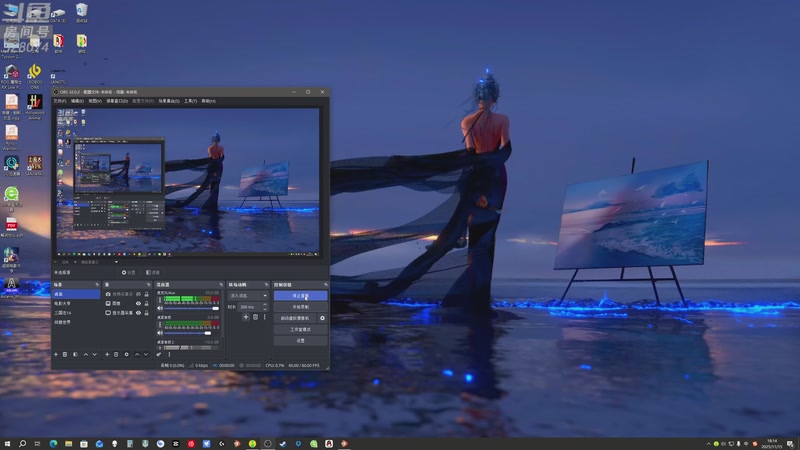The height and width of the screenshot is (450, 800).
Task: Open Microsoft Edge from the taskbar
Action: click(x=53, y=443)
